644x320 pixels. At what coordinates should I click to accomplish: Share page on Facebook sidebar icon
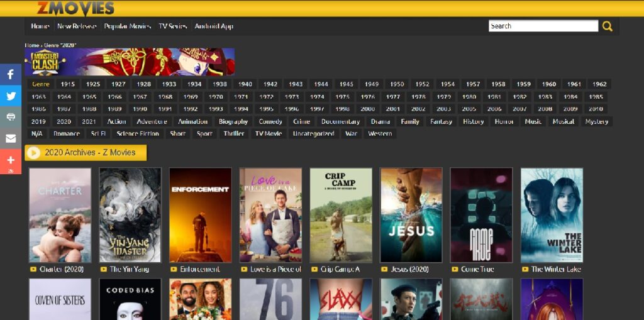pyautogui.click(x=11, y=74)
